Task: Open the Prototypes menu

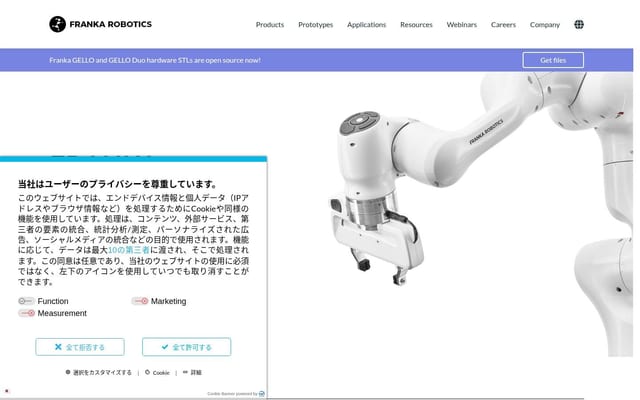Action: 316,24
